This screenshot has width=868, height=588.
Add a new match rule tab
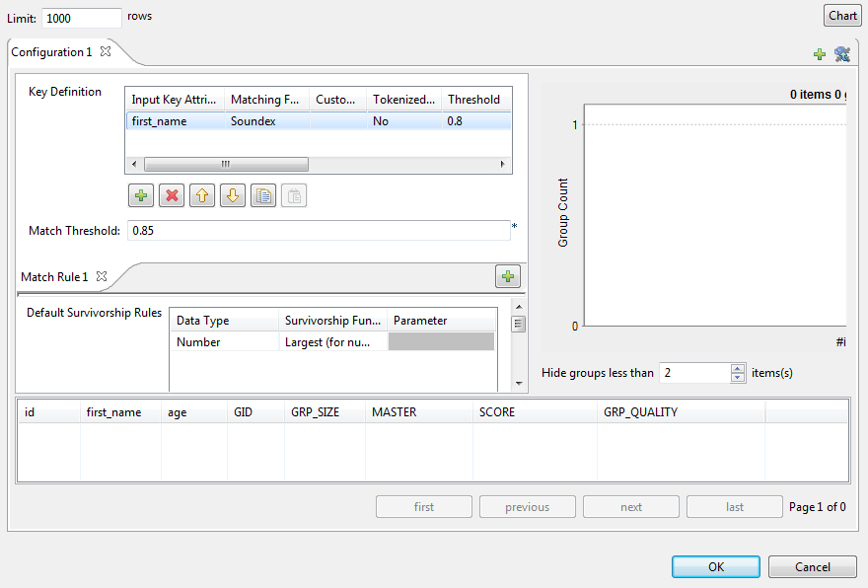[x=508, y=277]
